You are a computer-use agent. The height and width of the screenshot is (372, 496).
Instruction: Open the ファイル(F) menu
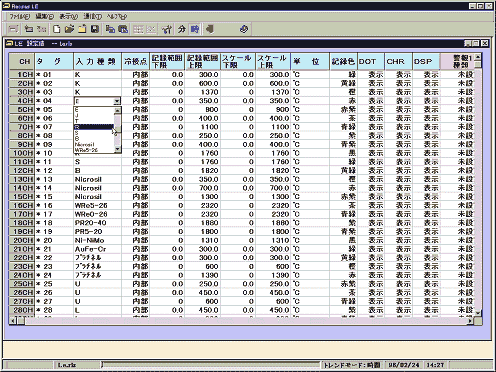(19, 16)
